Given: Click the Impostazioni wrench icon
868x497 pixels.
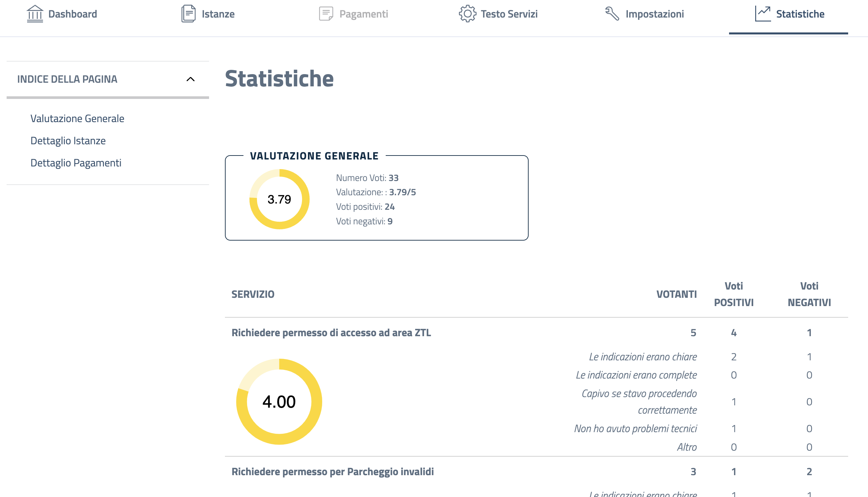Looking at the screenshot, I should tap(612, 14).
